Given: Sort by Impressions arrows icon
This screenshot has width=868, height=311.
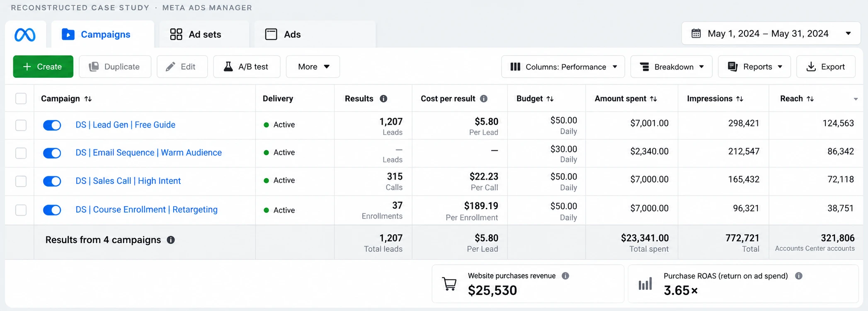Looking at the screenshot, I should click(739, 99).
